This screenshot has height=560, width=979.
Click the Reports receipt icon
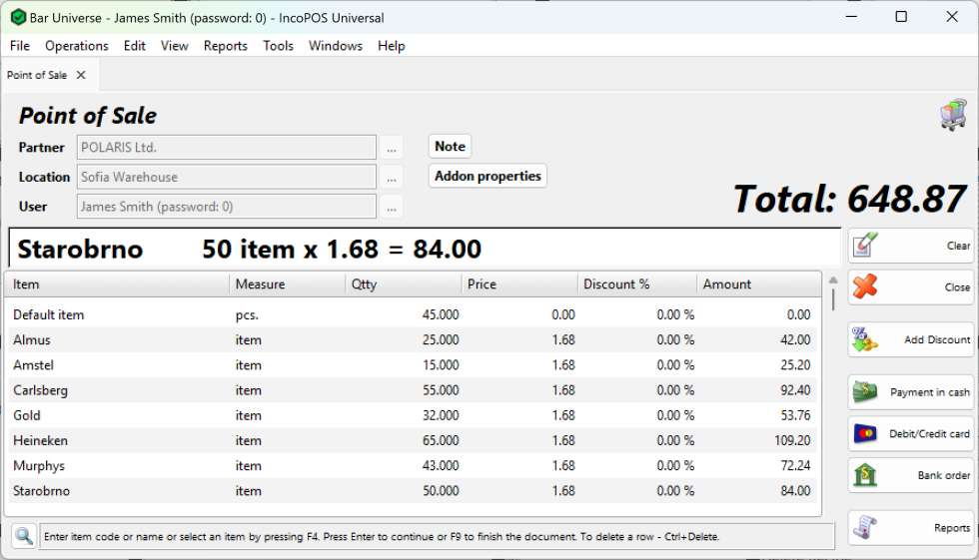[865, 527]
